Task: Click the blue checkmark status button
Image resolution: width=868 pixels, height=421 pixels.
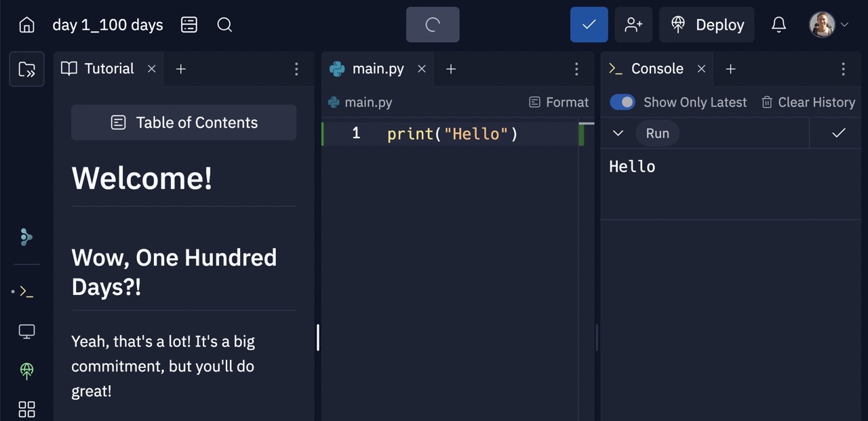Action: click(589, 25)
